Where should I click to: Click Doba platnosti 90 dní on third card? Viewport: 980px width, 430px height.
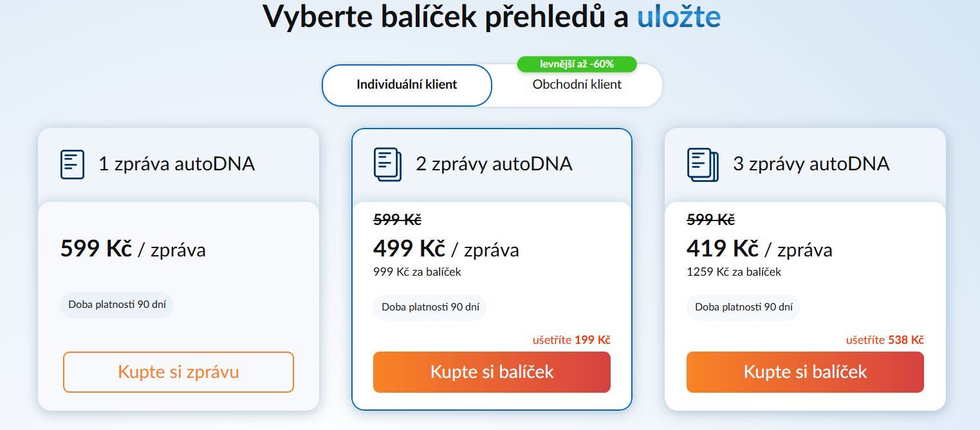click(743, 308)
